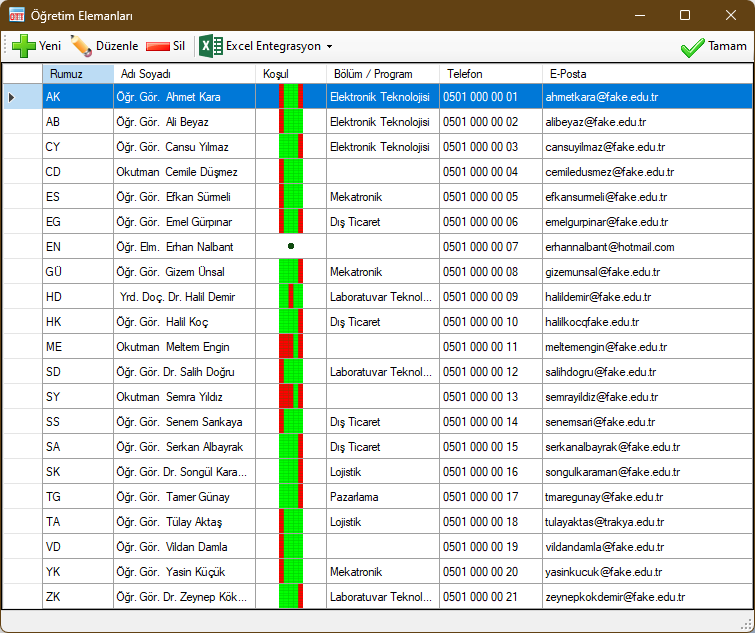755x633 pixels.
Task: Click the Excel Entegrasyon spreadsheet icon
Action: [210, 46]
